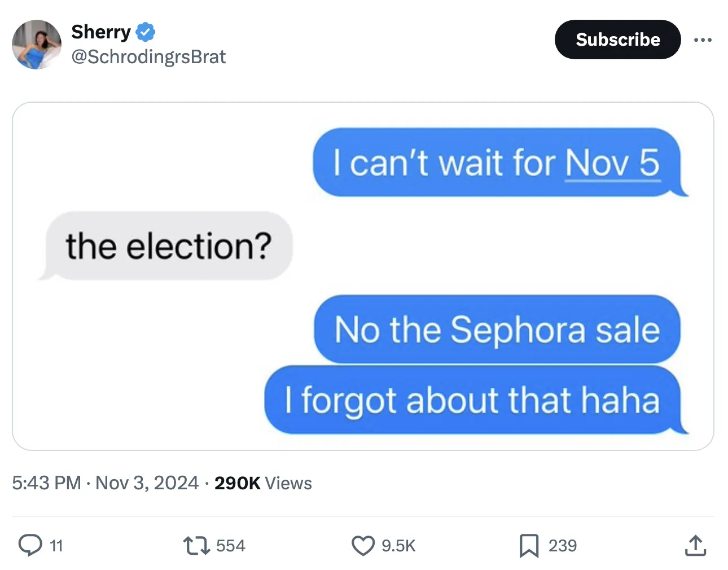Click the "I forgot about that haha" bubble
Screen dimensions: 728x570
click(x=472, y=400)
